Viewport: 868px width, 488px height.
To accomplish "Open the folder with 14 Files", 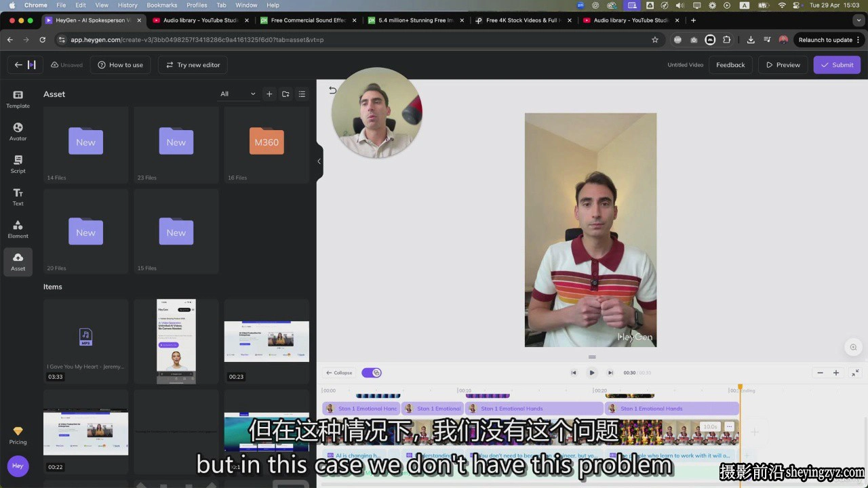I will (x=85, y=145).
